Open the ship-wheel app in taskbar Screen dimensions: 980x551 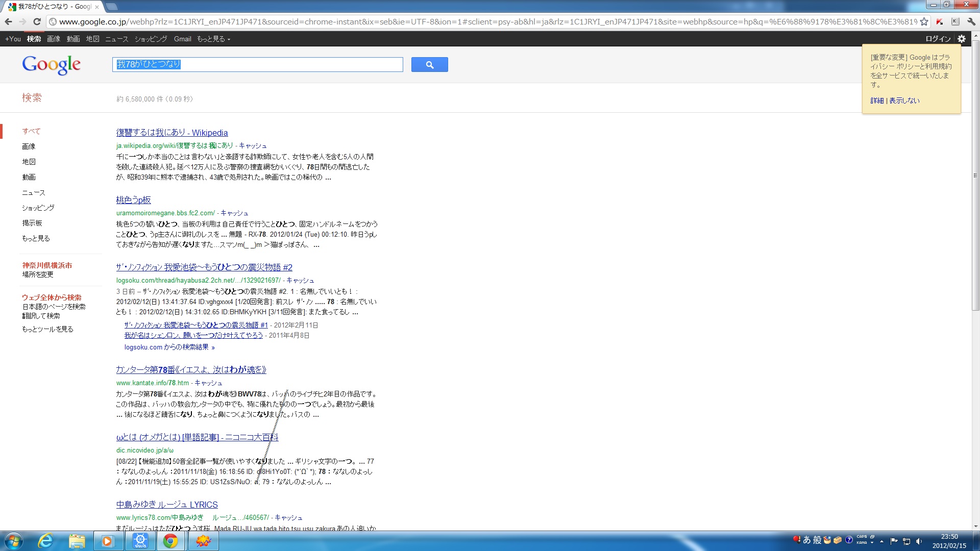coord(140,541)
